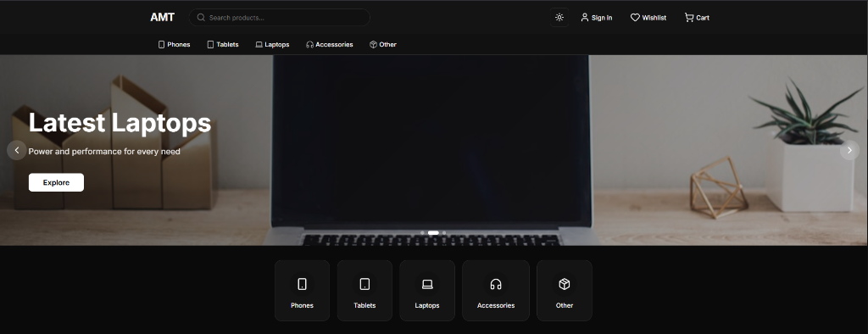Click the Latest Laptops heading

coord(120,122)
